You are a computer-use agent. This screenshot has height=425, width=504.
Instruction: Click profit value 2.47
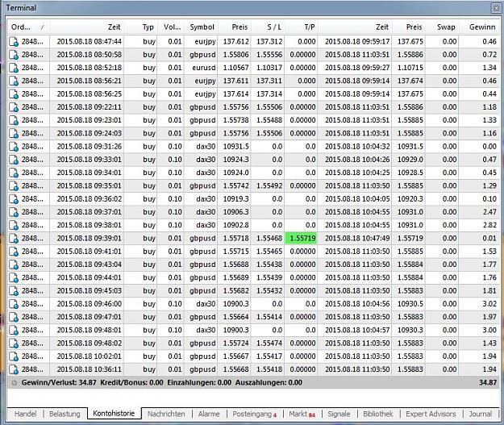[489, 212]
